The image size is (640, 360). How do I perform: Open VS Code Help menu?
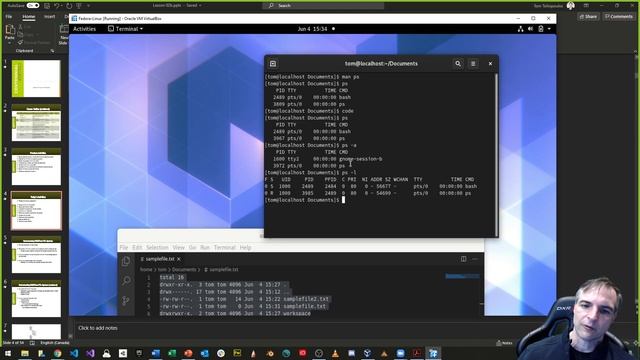(x=245, y=247)
